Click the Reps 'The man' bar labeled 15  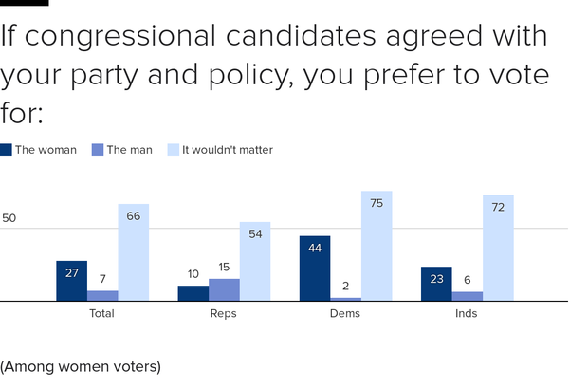224,289
